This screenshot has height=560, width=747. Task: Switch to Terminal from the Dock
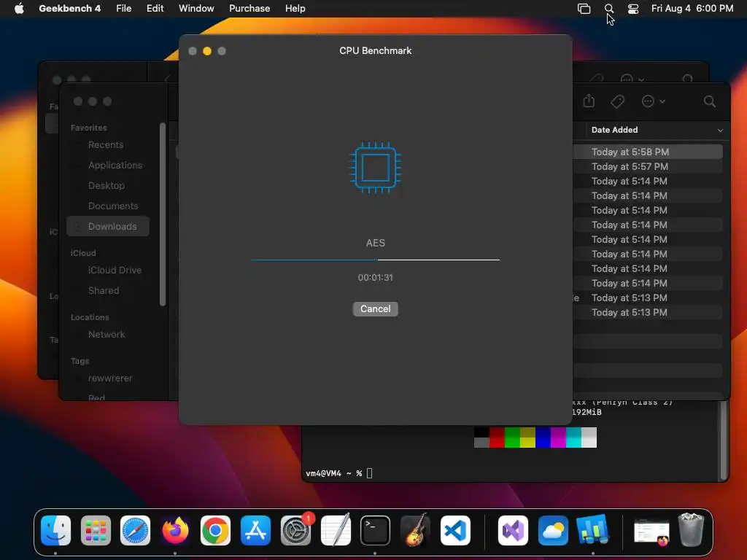click(375, 531)
